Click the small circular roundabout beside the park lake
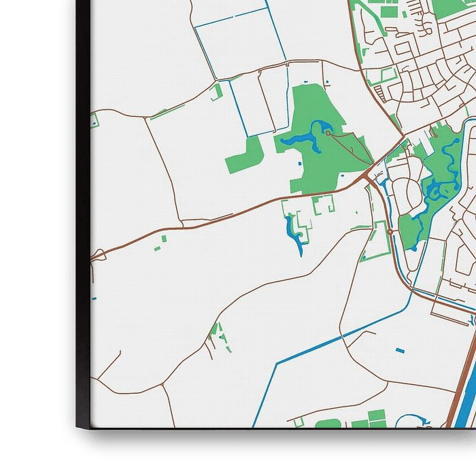Viewport: 476px width, 476px height. (x=328, y=133)
